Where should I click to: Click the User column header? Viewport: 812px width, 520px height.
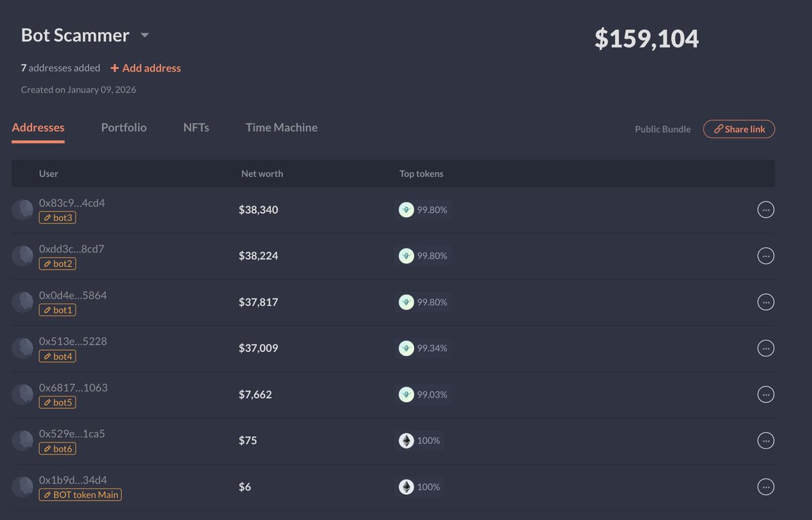pyautogui.click(x=49, y=173)
